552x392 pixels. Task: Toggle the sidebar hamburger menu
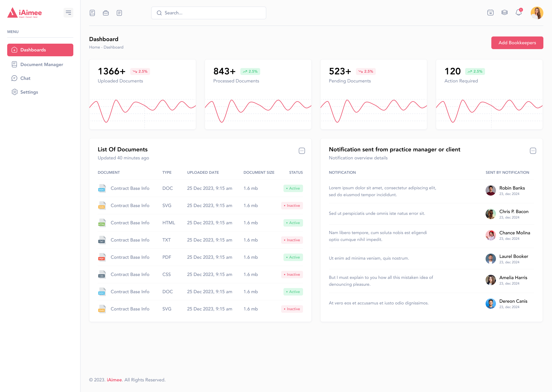[x=68, y=13]
